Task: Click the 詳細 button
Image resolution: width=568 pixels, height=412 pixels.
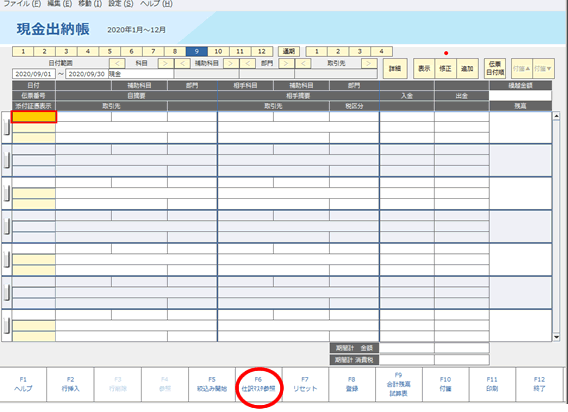Action: click(395, 68)
